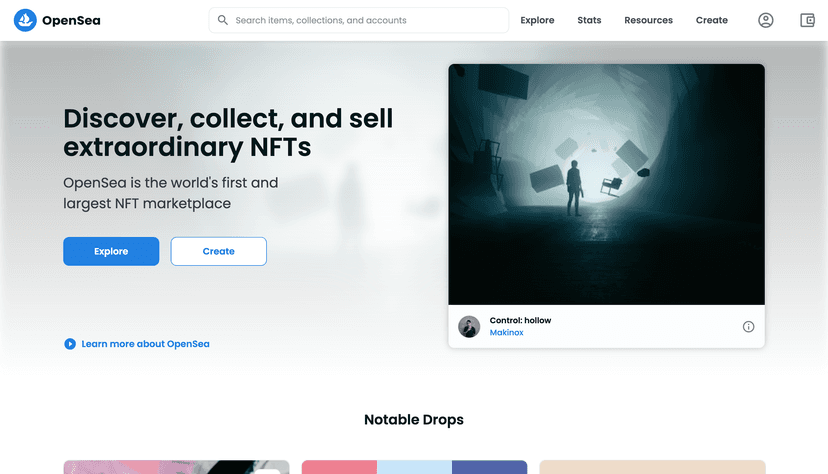Open the Makinox creator link
Viewport: 828px width, 474px height.
[x=506, y=333]
